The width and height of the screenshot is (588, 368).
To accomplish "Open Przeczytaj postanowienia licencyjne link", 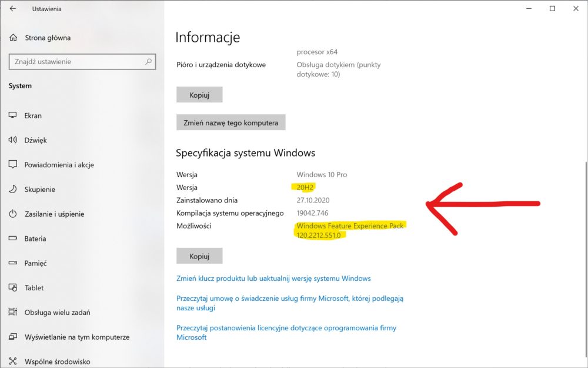I will (x=286, y=332).
